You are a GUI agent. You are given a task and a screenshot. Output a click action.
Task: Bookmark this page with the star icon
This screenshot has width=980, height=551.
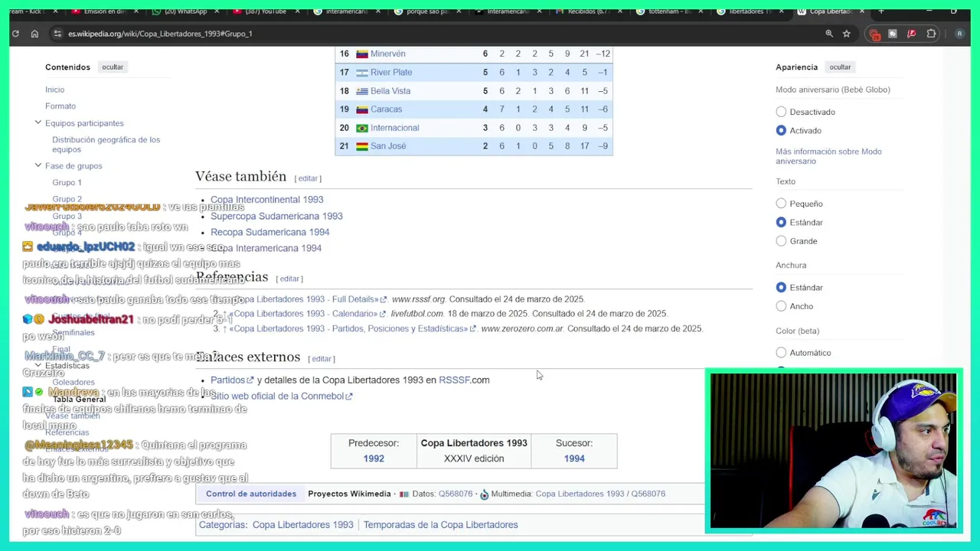pyautogui.click(x=847, y=34)
